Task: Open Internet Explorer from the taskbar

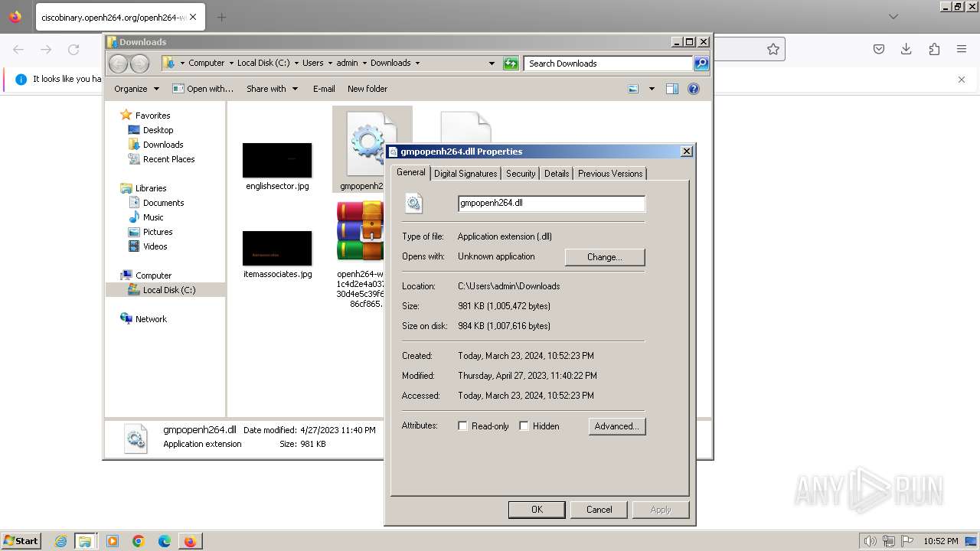Action: pyautogui.click(x=60, y=541)
